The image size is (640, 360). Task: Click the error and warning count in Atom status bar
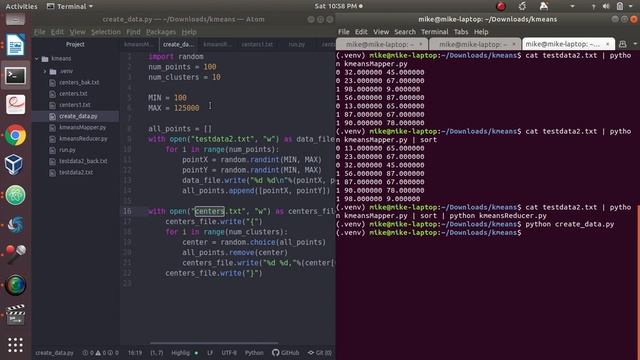click(x=100, y=353)
